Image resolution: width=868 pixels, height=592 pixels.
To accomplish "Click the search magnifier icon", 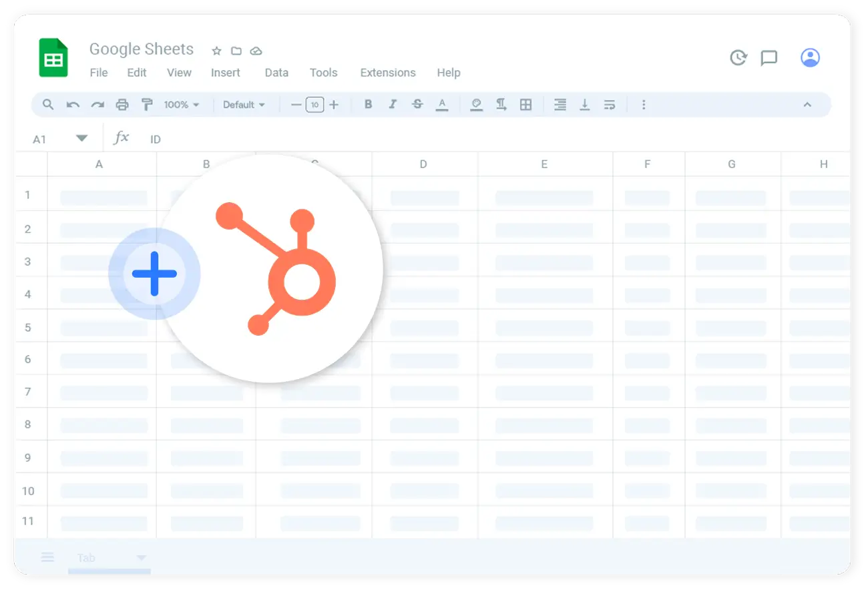I will (x=48, y=105).
